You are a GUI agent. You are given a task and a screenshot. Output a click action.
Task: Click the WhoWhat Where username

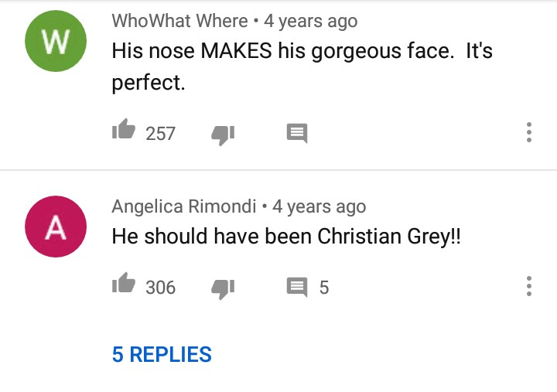(179, 21)
